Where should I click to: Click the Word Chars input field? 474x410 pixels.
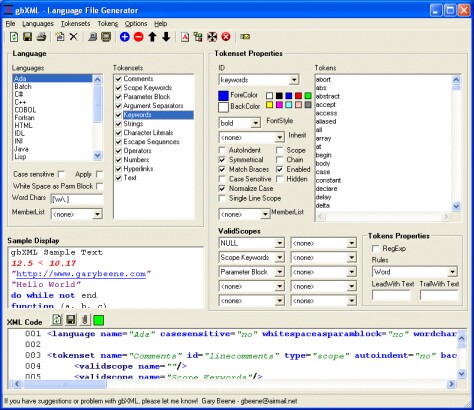(x=77, y=199)
